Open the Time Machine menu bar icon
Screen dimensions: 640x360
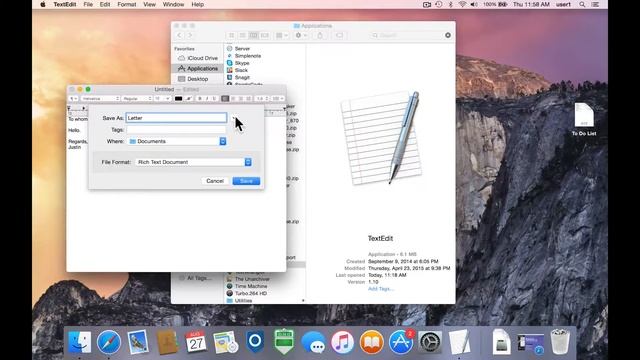coord(439,4)
